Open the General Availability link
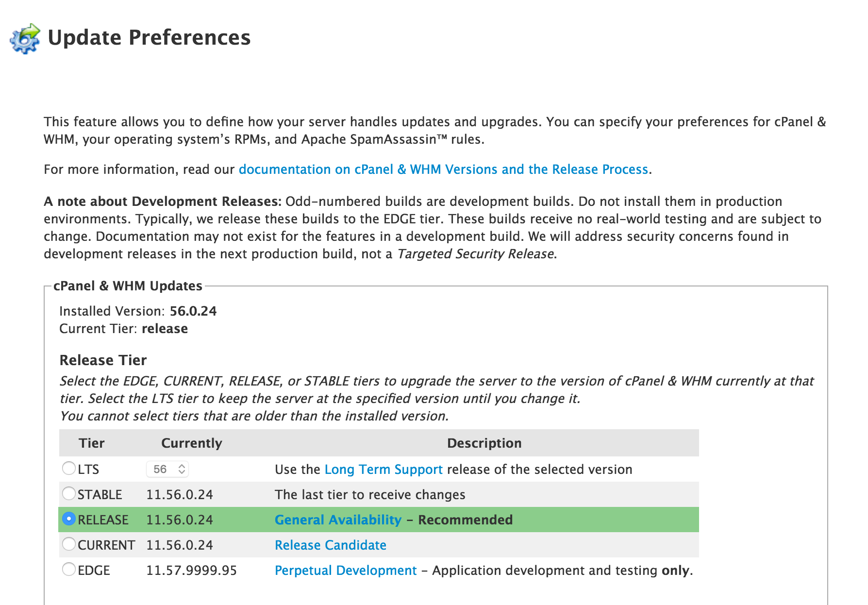Image resolution: width=868 pixels, height=605 pixels. (338, 520)
